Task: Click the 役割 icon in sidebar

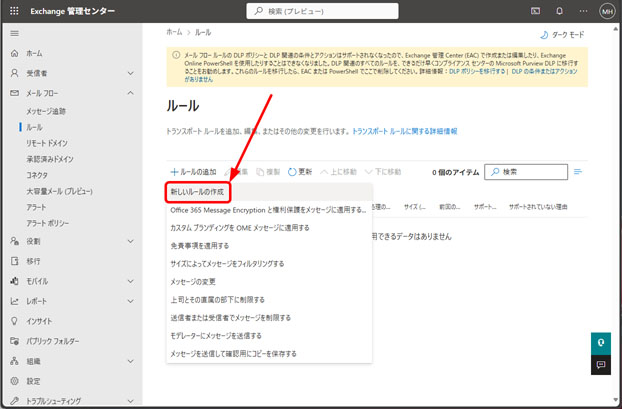Action: point(14,241)
